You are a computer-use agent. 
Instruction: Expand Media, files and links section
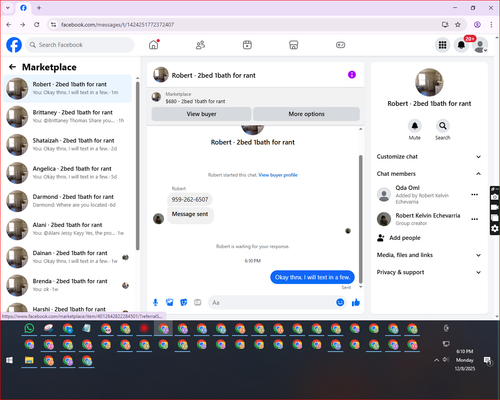coord(429,255)
